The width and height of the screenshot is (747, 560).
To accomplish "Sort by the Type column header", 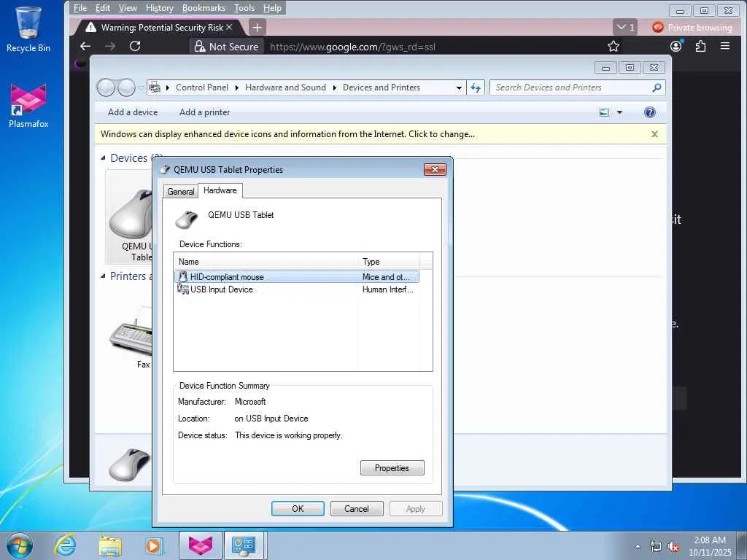I will tap(390, 262).
